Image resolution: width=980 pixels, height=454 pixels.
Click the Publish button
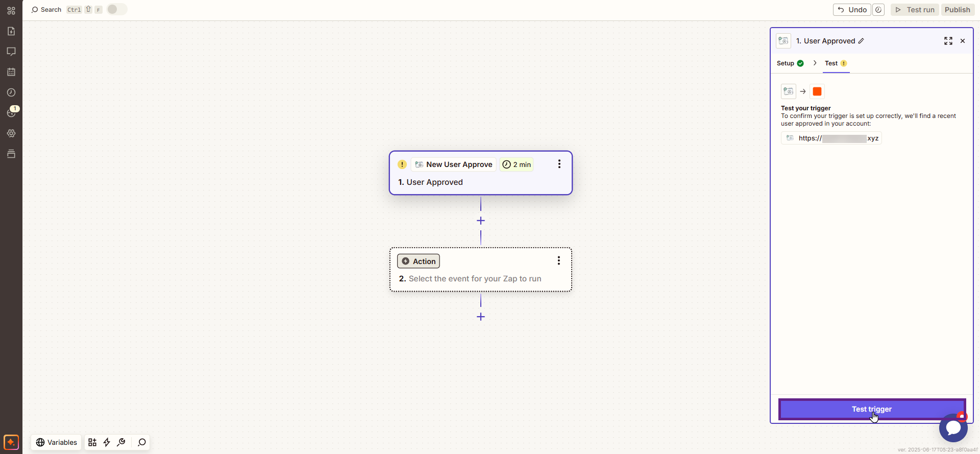[957, 10]
